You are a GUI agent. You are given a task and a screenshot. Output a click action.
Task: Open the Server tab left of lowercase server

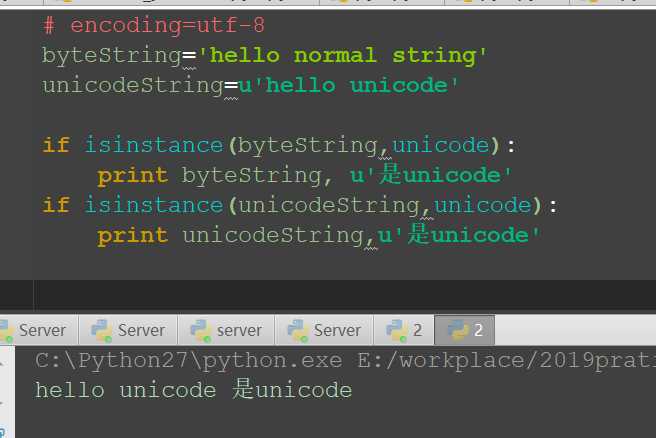[x=128, y=330]
